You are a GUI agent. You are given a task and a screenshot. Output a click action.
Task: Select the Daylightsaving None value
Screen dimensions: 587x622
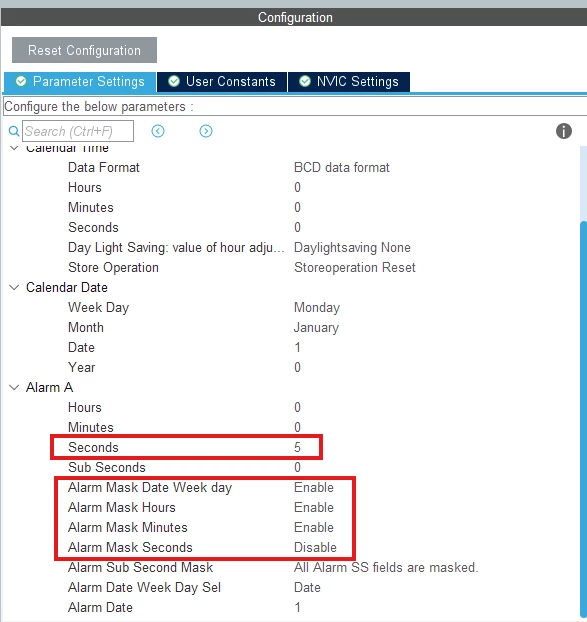click(x=352, y=248)
